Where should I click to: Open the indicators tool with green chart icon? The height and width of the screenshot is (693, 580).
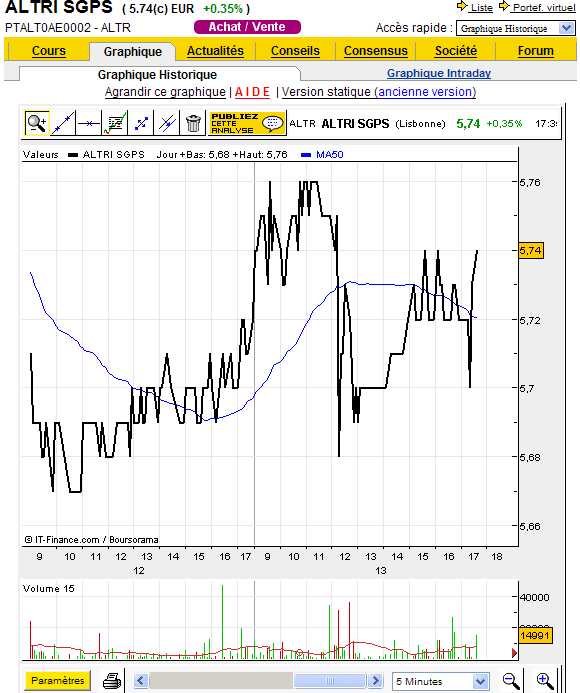[114, 123]
